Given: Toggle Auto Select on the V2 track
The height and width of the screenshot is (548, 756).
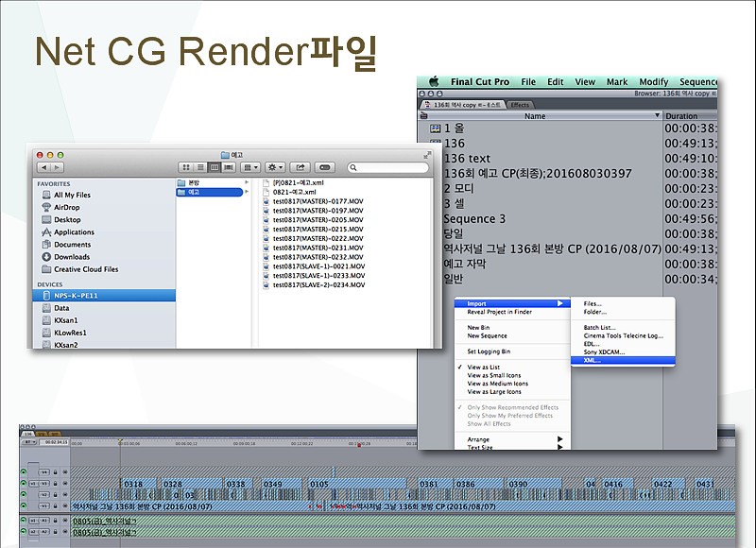Looking at the screenshot, I should tap(65, 495).
